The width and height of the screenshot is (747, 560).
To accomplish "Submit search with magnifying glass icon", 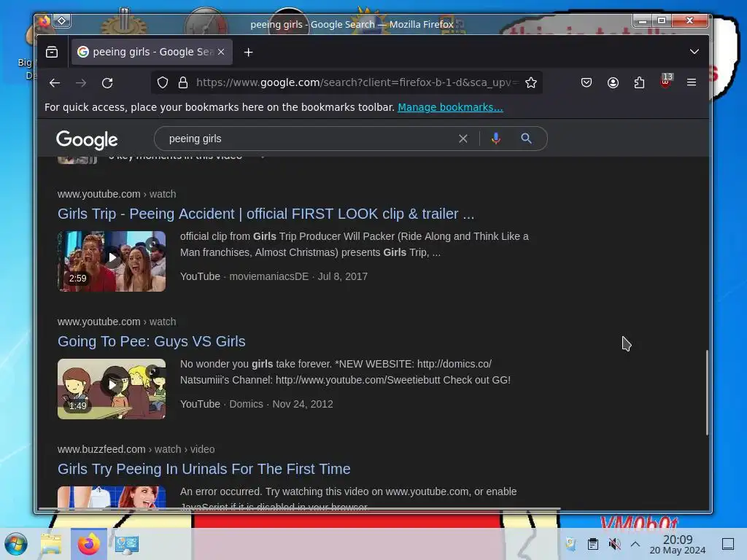I will pos(526,139).
